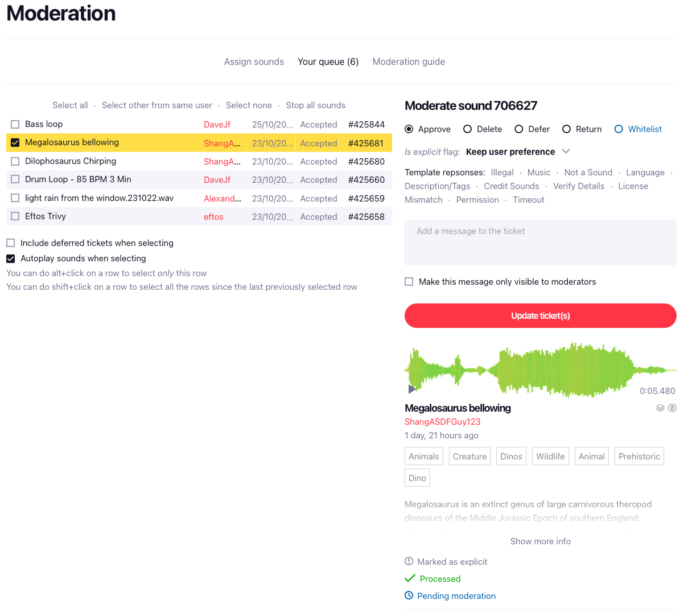Click the explicit warning exclamation icon
The image size is (688, 616).
pos(409,561)
